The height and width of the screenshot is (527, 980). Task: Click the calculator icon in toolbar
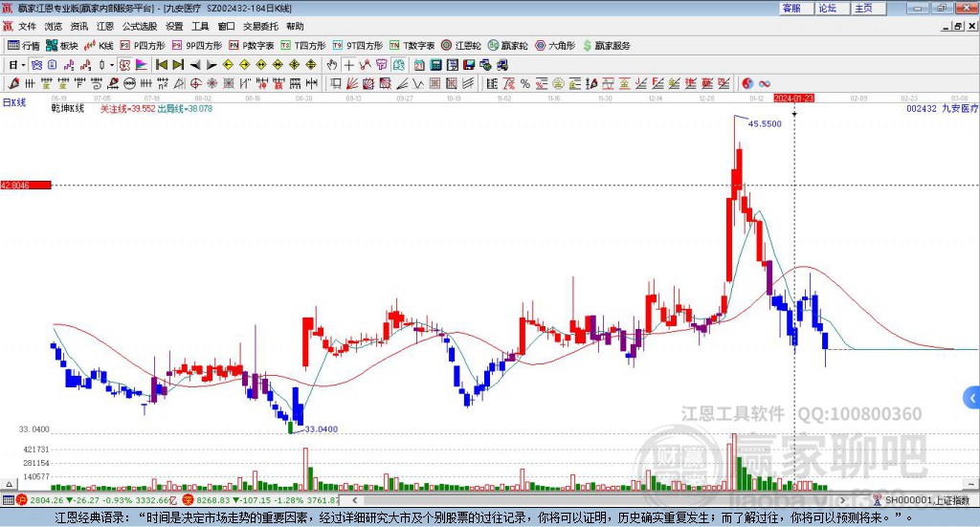click(435, 65)
